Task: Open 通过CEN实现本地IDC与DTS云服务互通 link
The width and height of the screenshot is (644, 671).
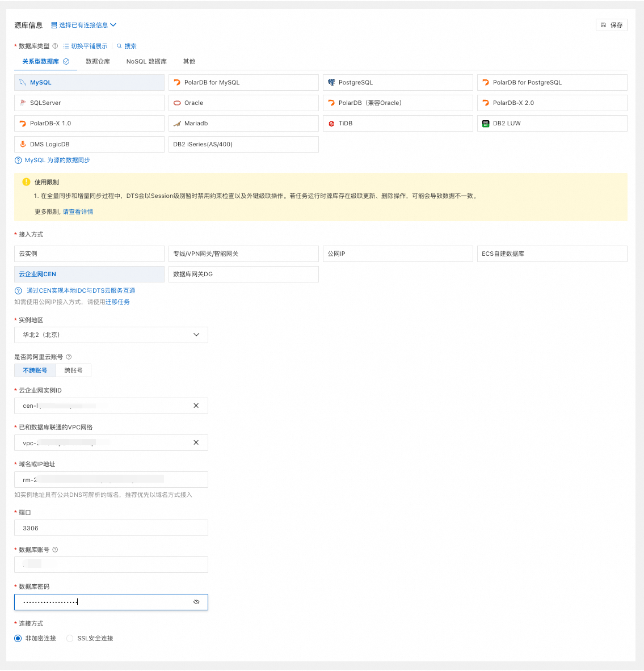Action: point(81,290)
